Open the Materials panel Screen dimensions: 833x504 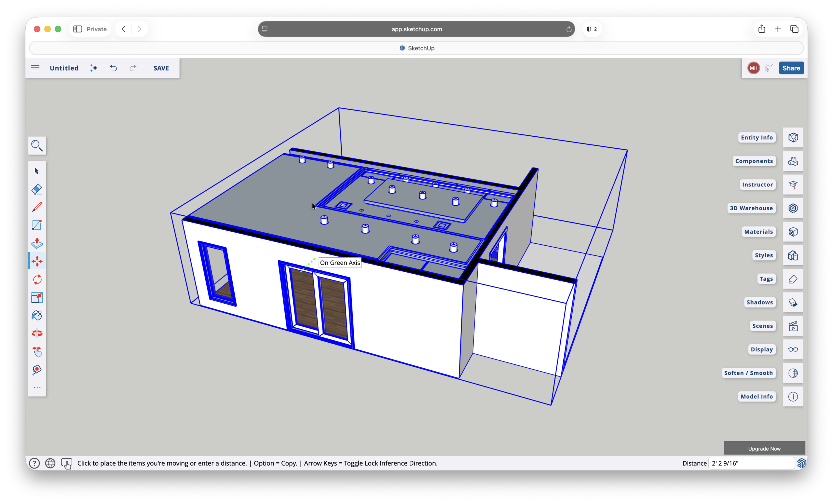(x=793, y=232)
